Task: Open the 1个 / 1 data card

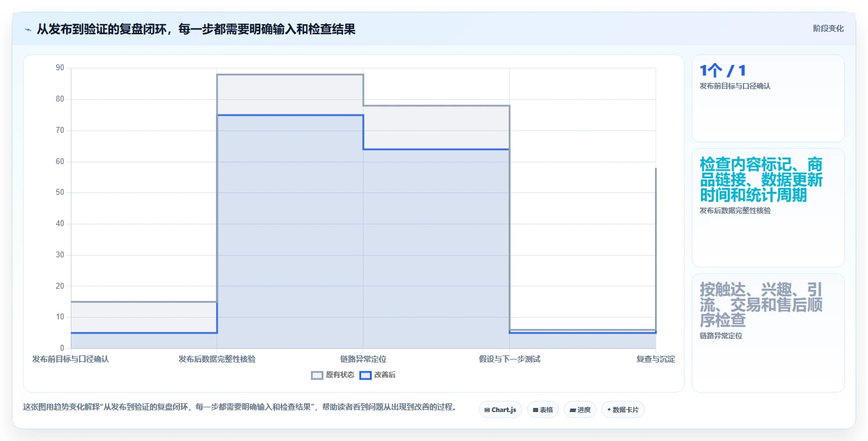Action: click(768, 98)
